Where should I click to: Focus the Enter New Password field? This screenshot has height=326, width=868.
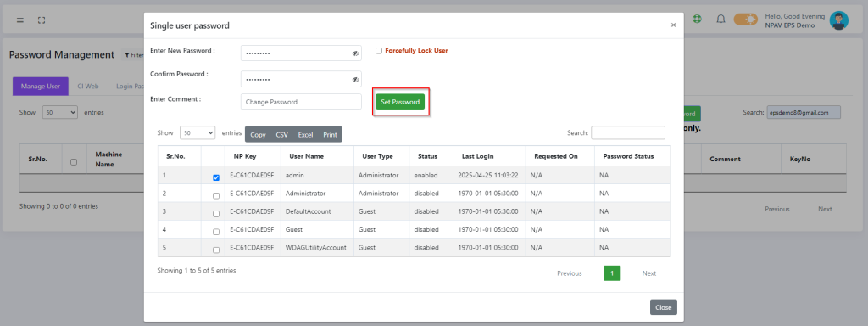pyautogui.click(x=301, y=53)
